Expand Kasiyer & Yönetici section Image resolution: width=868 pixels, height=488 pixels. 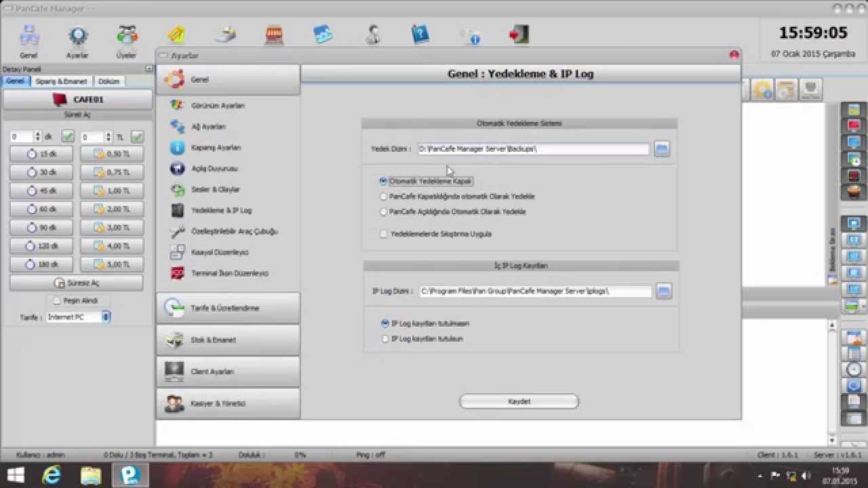click(228, 404)
